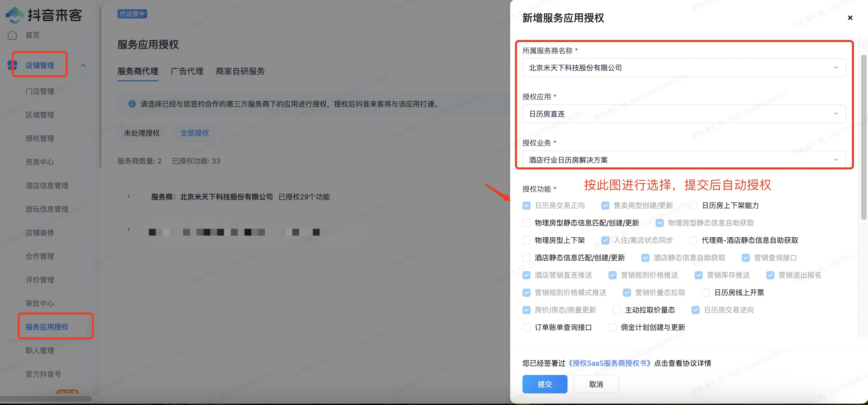Image resolution: width=868 pixels, height=405 pixels.
Task: Open 区域管理 in the sidebar
Action: 40,115
